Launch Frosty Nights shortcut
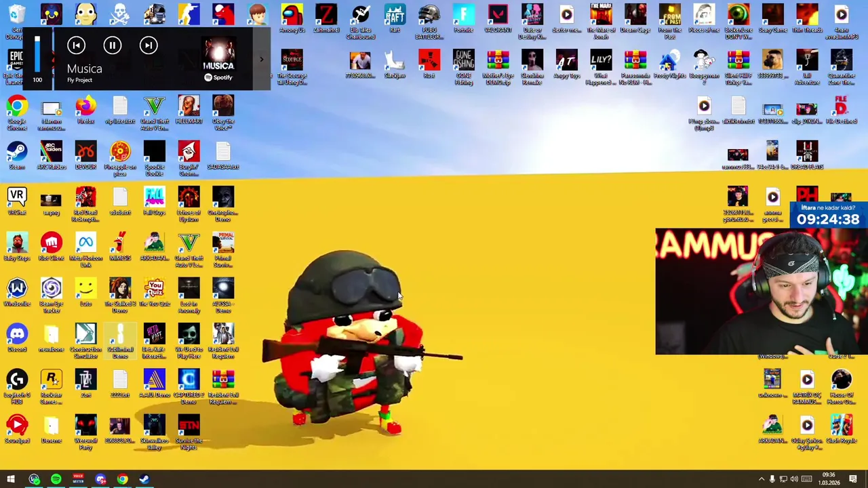 coord(670,64)
